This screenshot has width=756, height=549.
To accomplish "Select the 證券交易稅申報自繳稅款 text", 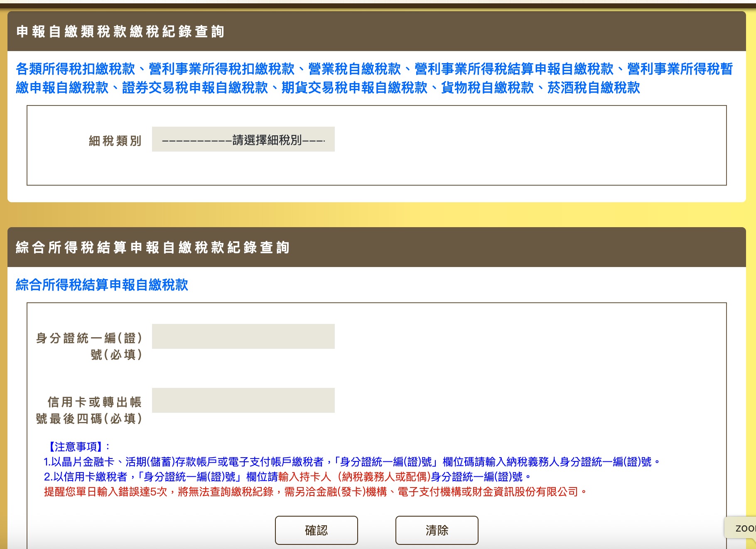I will (x=195, y=88).
